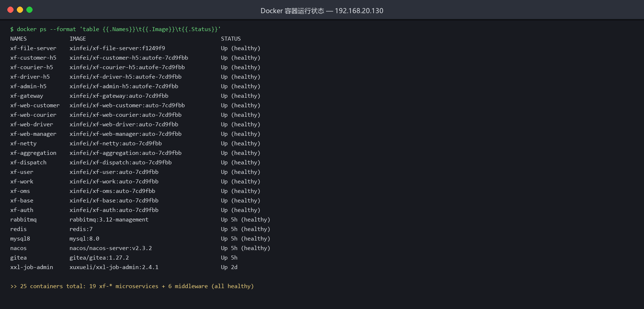Select container name xf-customer-h5 in NAMES column
Screen dimensions: 644x309
tap(33, 58)
